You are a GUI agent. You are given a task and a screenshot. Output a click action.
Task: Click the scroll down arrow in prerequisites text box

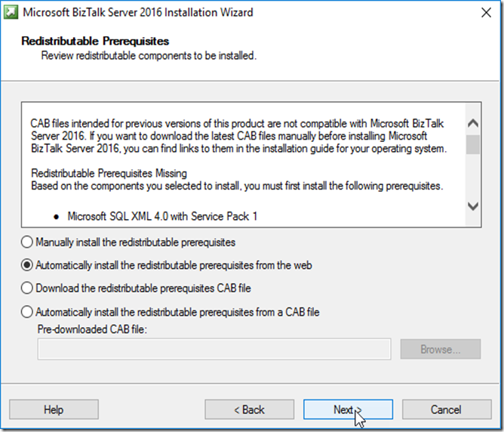click(x=473, y=206)
